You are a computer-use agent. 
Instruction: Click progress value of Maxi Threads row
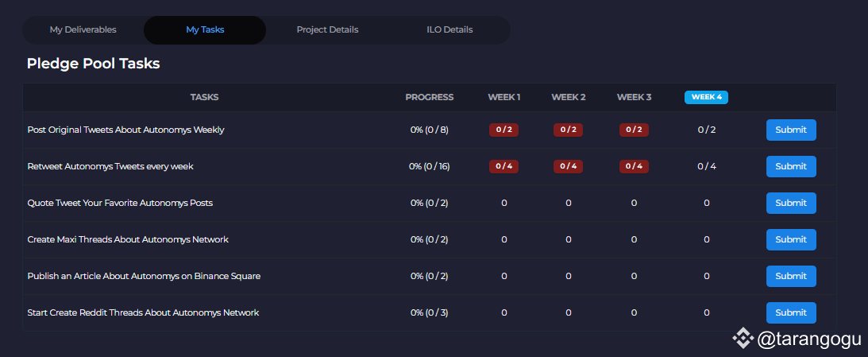tap(429, 239)
